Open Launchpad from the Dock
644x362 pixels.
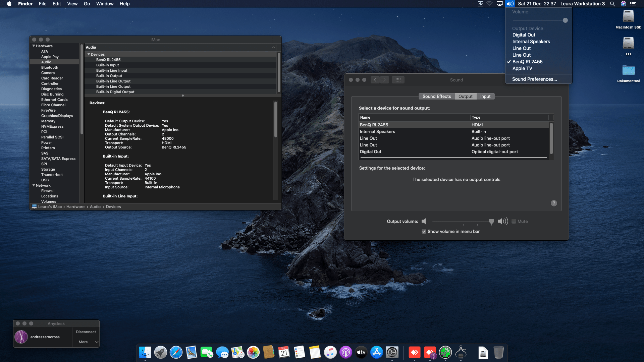pyautogui.click(x=160, y=353)
